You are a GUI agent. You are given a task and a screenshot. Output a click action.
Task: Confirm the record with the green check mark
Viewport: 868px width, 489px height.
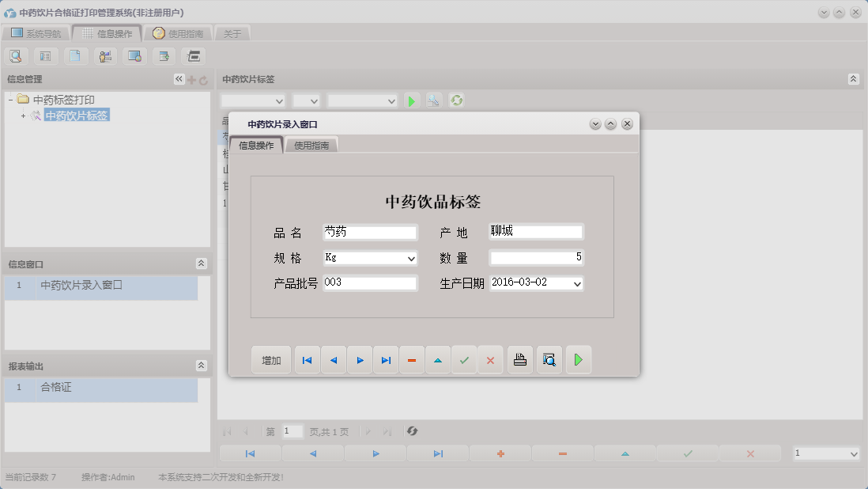464,359
